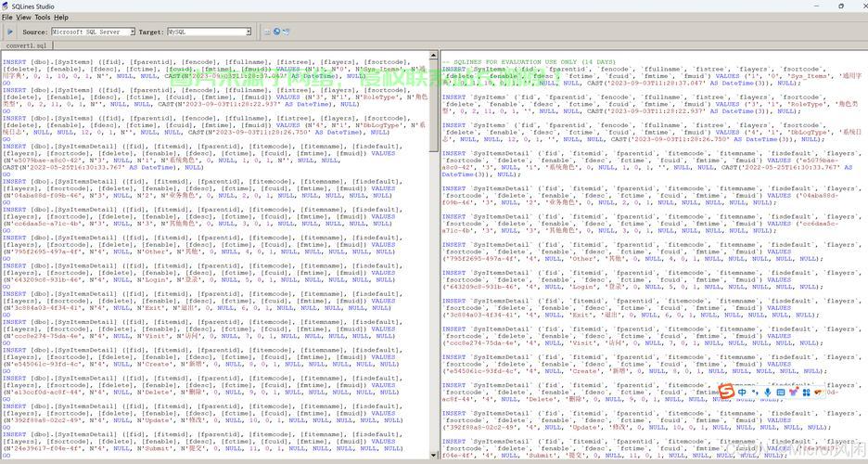Image resolution: width=868 pixels, height=464 pixels.
Task: Toggle Chinese input mode on IME bar
Action: (742, 392)
